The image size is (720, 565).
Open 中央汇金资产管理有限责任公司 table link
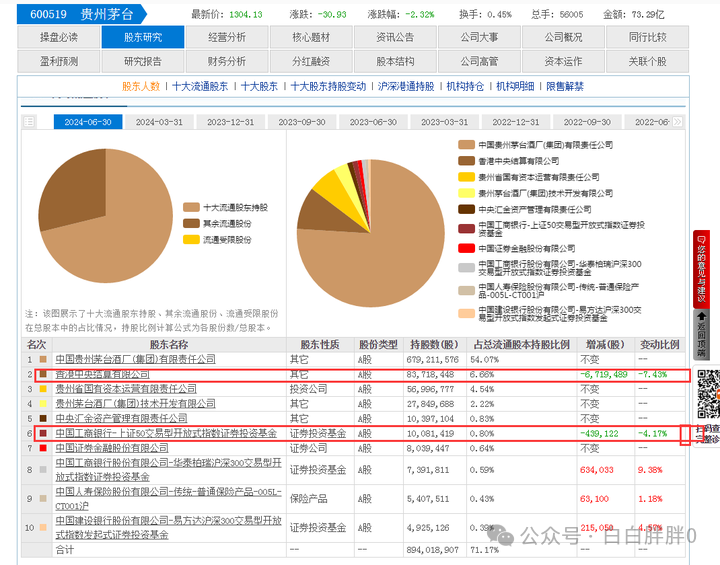[x=121, y=418]
